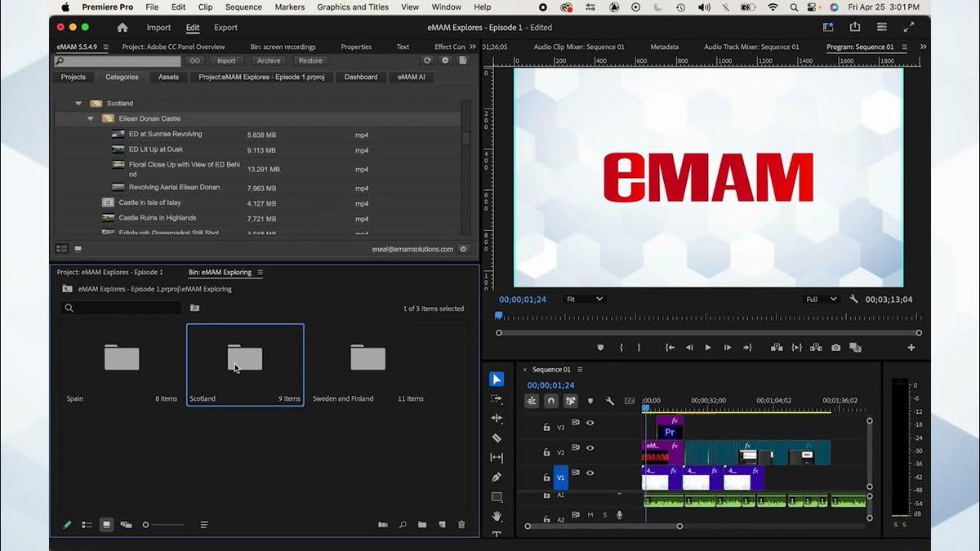Show overflow tabs near Program monitor
Image resolution: width=980 pixels, height=551 pixels.
(x=923, y=47)
